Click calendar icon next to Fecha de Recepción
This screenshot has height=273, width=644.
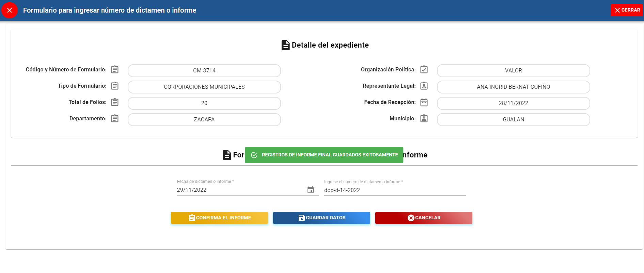pos(424,102)
